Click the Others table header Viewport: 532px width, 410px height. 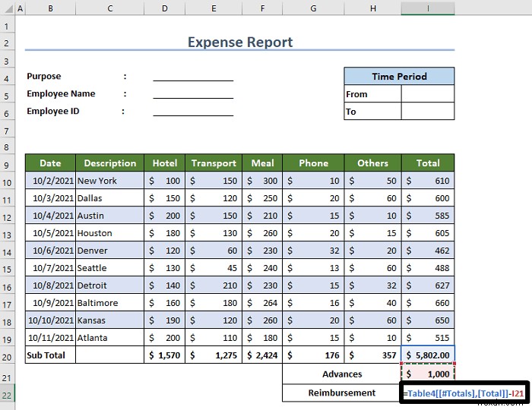click(x=373, y=163)
